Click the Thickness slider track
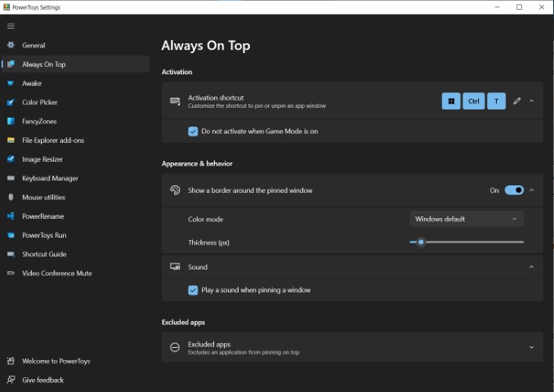The image size is (554, 392). [467, 243]
